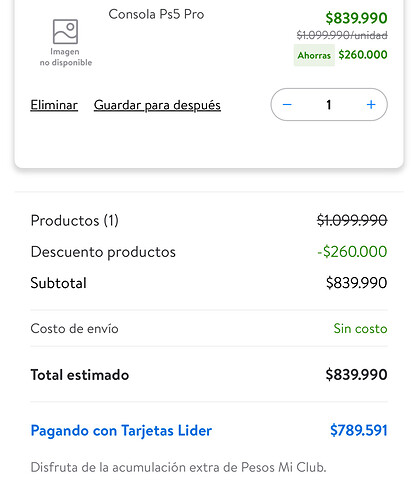The height and width of the screenshot is (500, 419).
Task: Click the plus icon to increase quantity
Action: 371,105
